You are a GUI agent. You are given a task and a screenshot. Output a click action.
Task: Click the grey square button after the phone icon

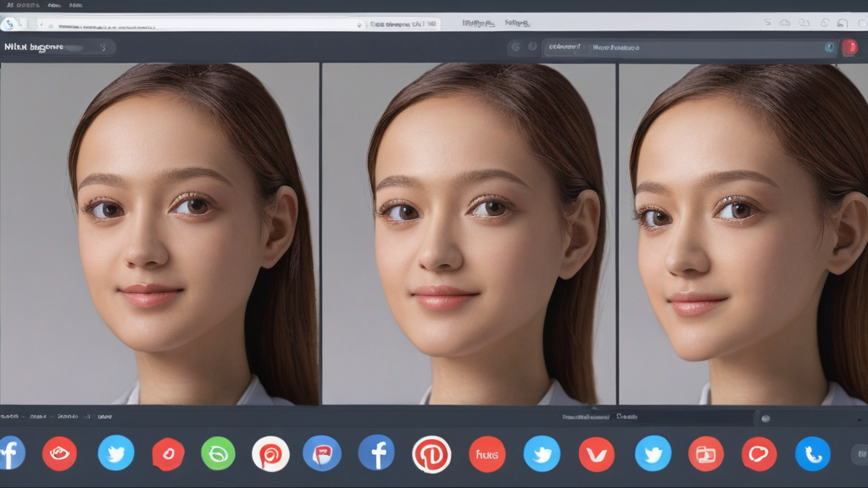[x=860, y=454]
